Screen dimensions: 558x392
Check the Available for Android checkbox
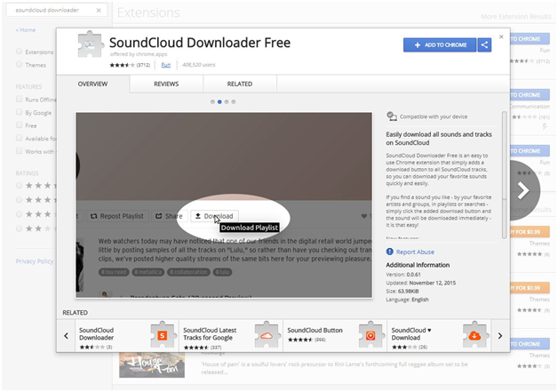pyautogui.click(x=20, y=138)
